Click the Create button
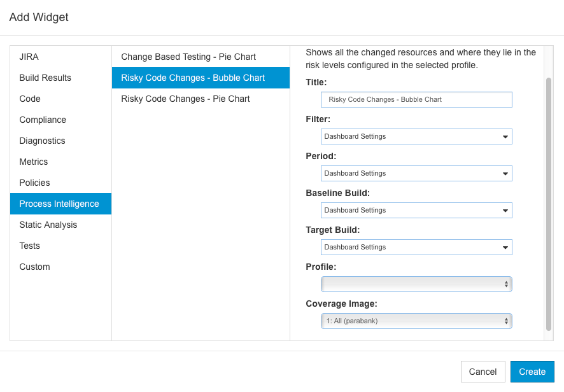Viewport: 564px width, 392px height. (x=532, y=372)
